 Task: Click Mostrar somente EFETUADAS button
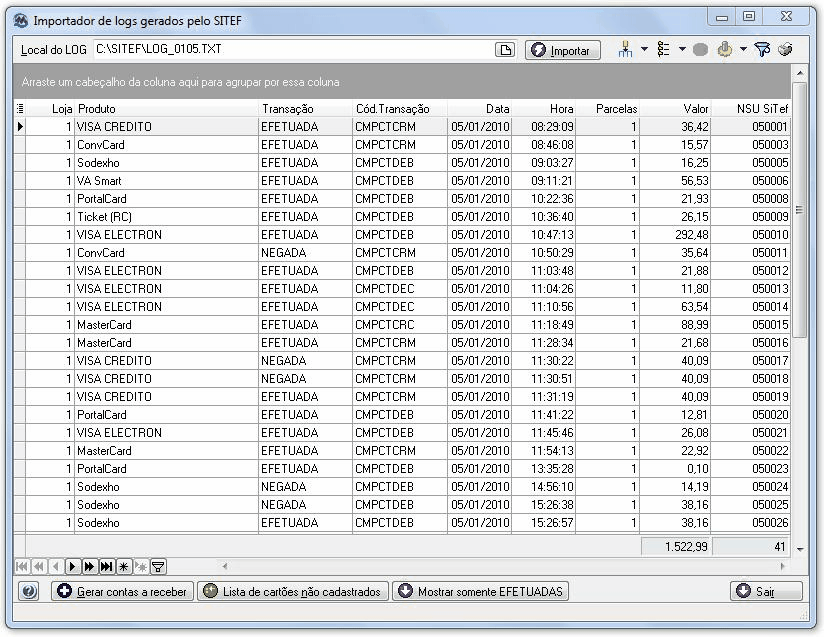click(x=480, y=591)
